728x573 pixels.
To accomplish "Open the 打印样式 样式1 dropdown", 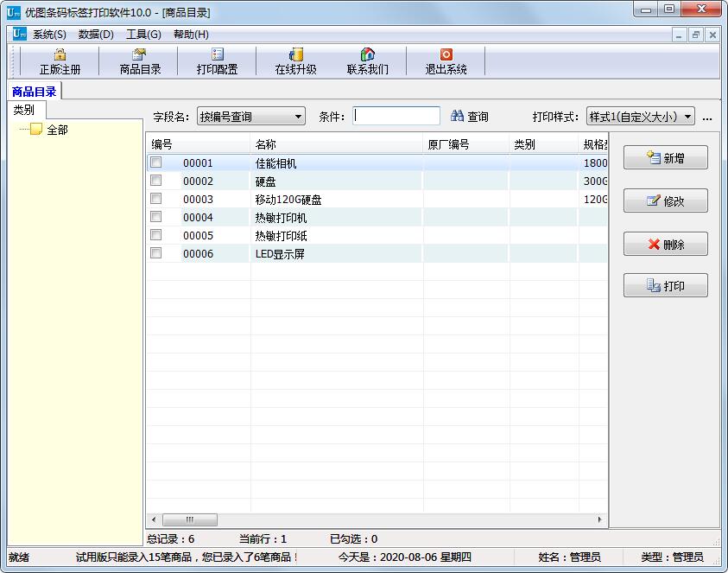I will tap(641, 116).
